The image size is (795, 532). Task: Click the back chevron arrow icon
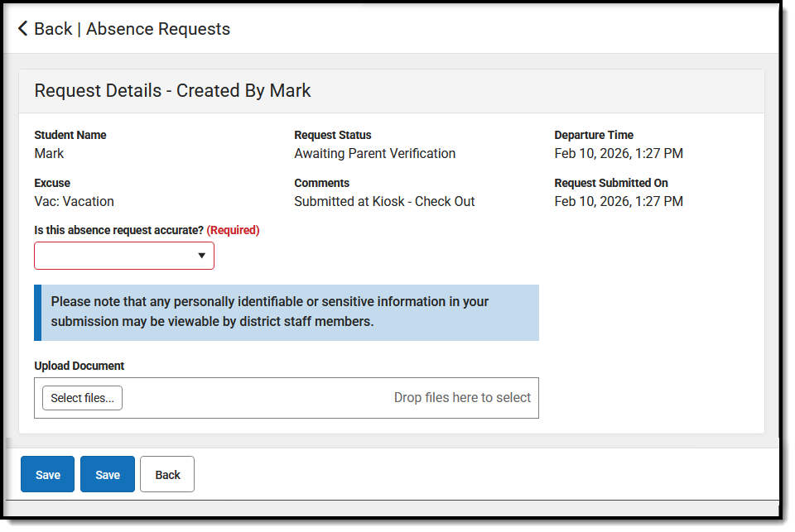coord(22,28)
